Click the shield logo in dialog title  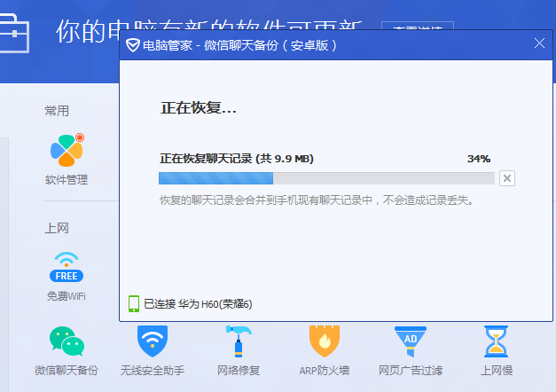133,45
